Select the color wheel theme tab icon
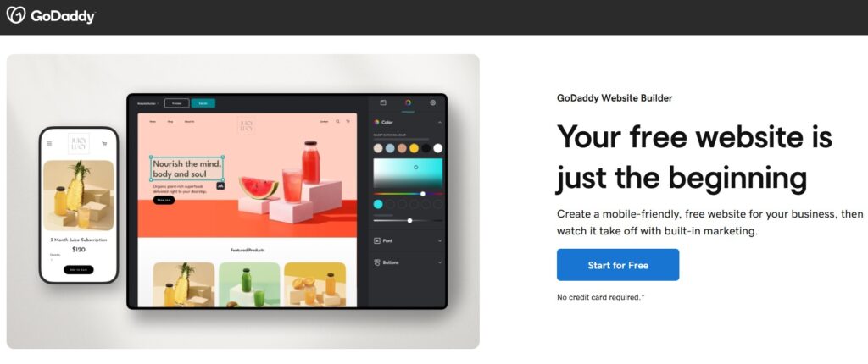 [x=408, y=102]
